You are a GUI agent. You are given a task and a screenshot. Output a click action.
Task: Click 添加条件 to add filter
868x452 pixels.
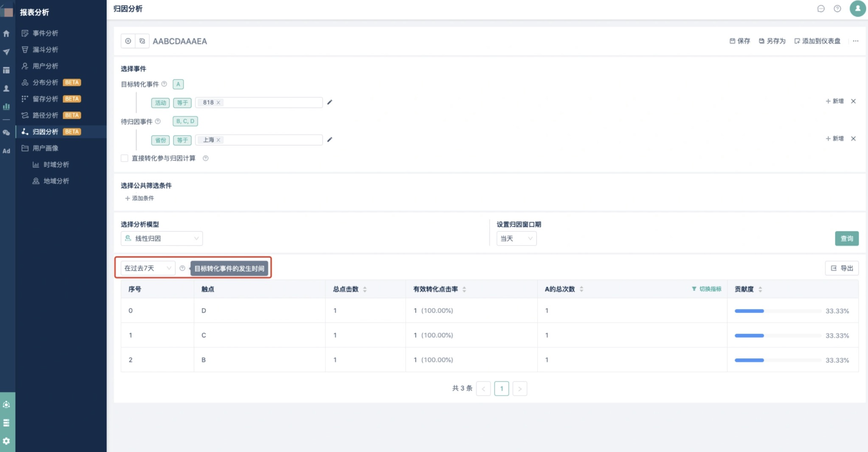tap(140, 198)
